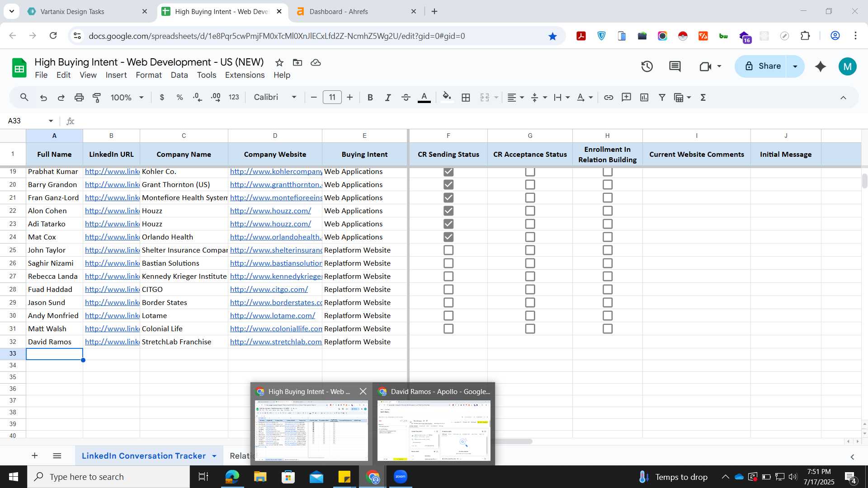Screen dimensions: 868x488
Task: Check Enrollment checkbox for Fran Ganz-Lord
Action: tap(608, 197)
